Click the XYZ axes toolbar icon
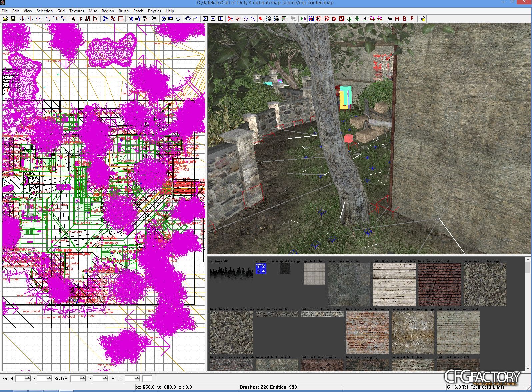This screenshot has height=392, width=532. pyautogui.click(x=178, y=19)
